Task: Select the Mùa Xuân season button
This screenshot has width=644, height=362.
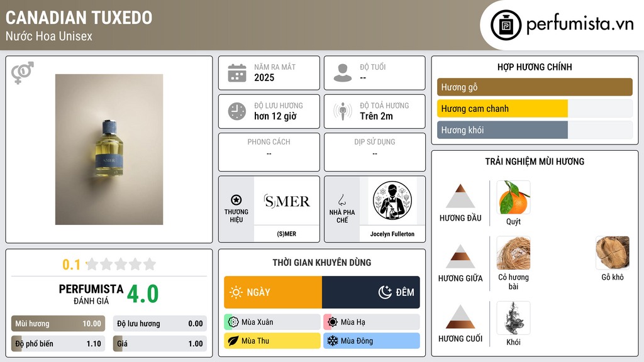Action: (272, 322)
